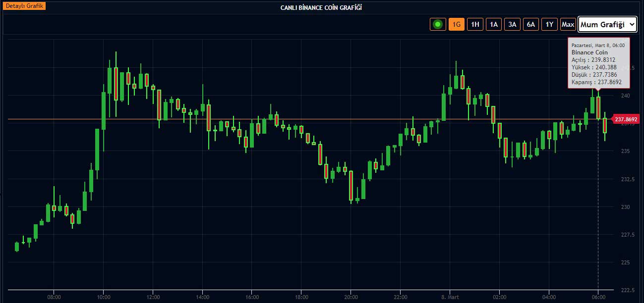Click the Yüksek : 240.388 value
This screenshot has width=644, height=303.
594,67
